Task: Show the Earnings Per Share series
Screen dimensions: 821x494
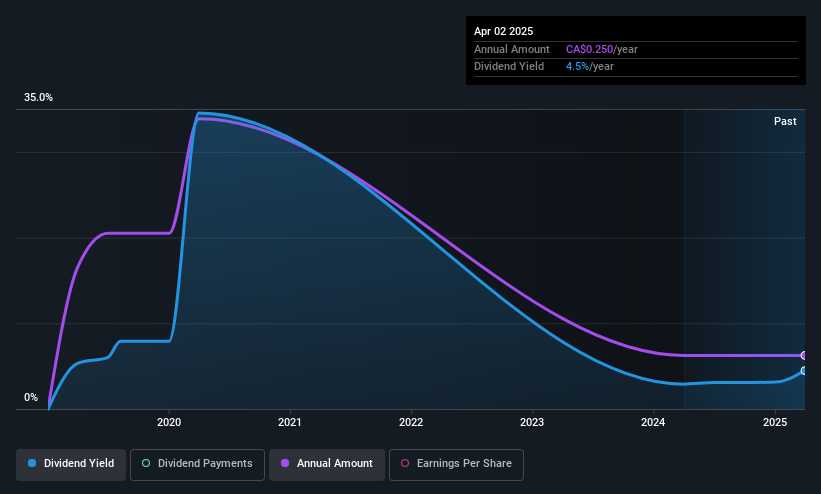Action: (x=456, y=464)
